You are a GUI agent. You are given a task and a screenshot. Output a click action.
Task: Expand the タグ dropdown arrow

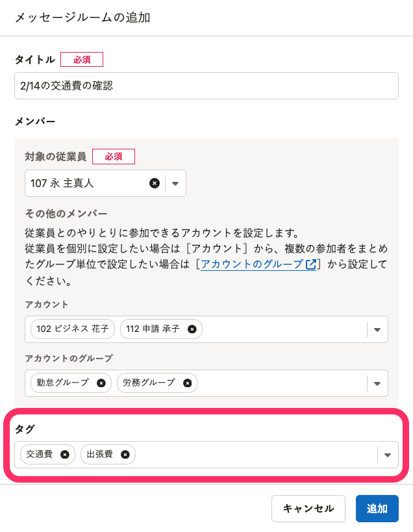tap(388, 455)
